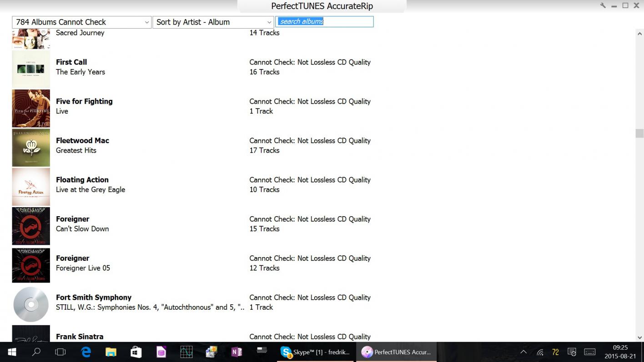The image size is (644, 362).
Task: Open the touch keyboard tray icon
Action: click(590, 352)
